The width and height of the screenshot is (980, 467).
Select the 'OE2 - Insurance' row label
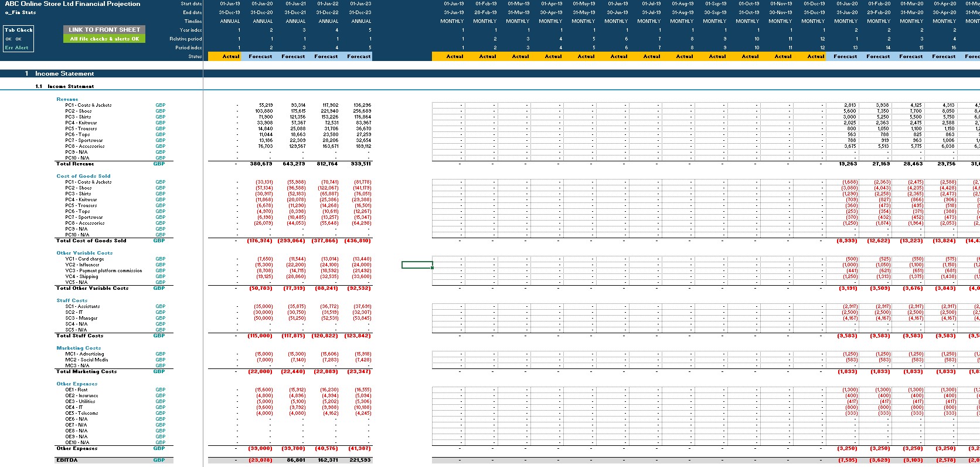(81, 395)
